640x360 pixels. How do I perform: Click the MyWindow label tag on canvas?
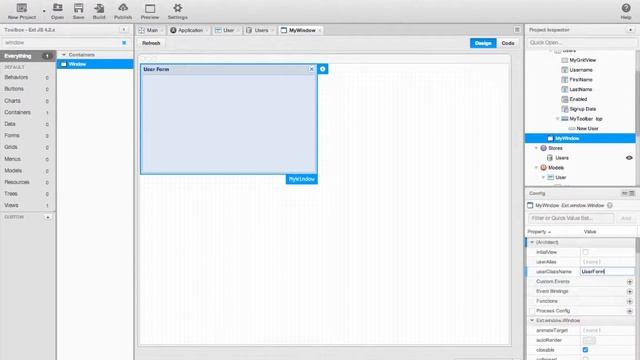pos(302,179)
